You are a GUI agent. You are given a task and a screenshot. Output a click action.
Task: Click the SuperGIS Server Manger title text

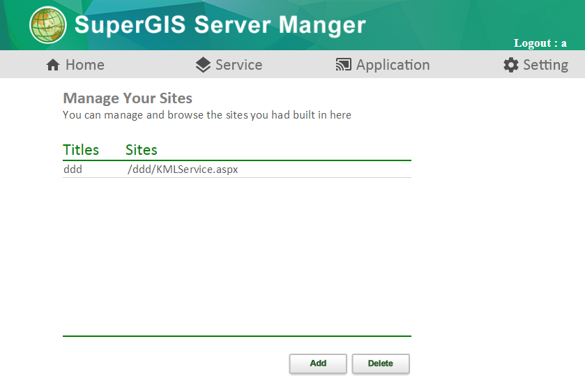pyautogui.click(x=220, y=25)
